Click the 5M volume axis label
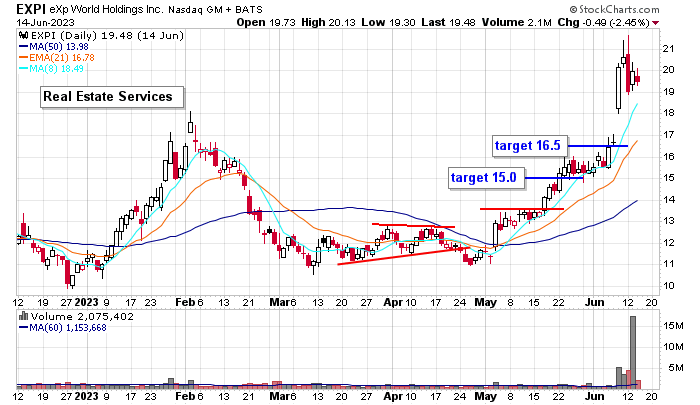The image size is (700, 405). pos(675,368)
